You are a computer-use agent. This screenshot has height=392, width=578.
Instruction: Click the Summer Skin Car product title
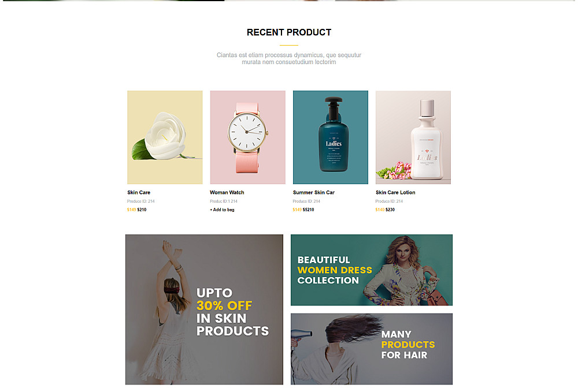[314, 192]
